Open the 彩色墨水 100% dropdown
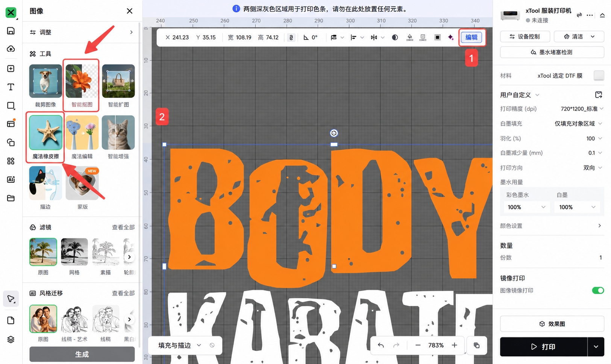 click(526, 207)
